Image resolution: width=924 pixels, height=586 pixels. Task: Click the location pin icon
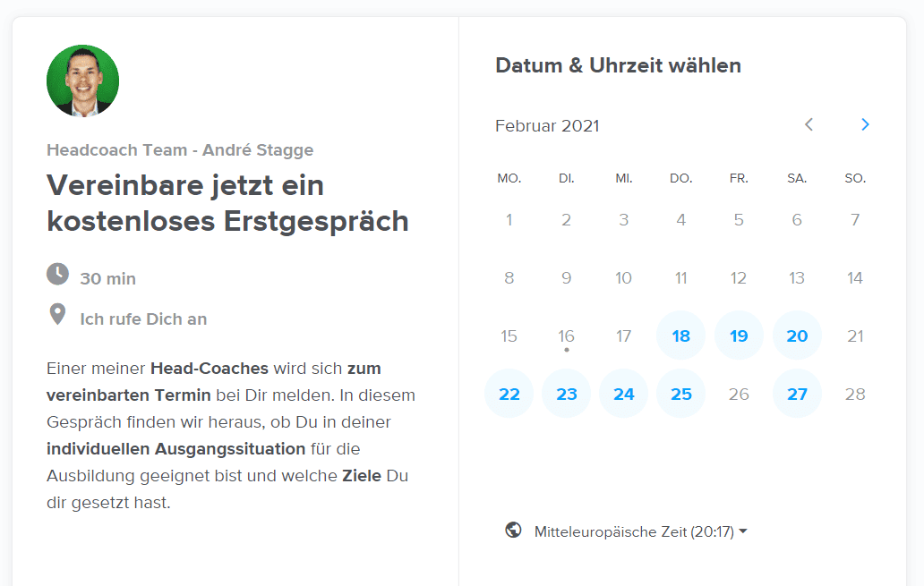(57, 315)
